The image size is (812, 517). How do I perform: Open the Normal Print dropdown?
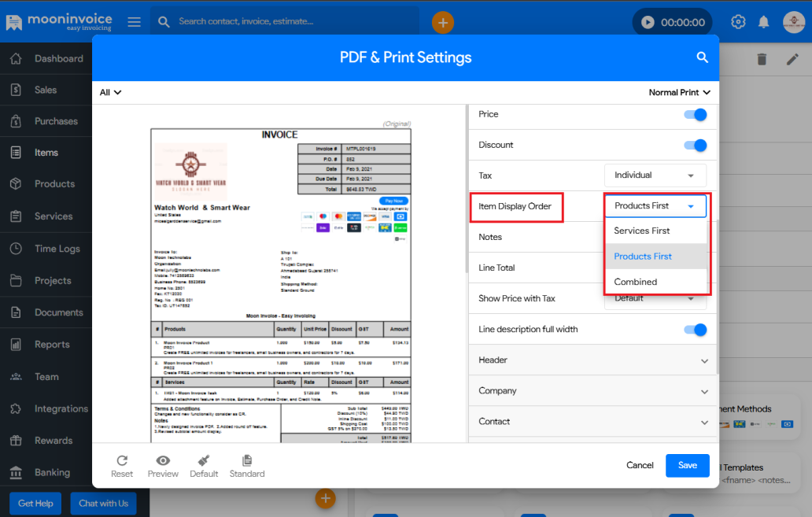(679, 92)
